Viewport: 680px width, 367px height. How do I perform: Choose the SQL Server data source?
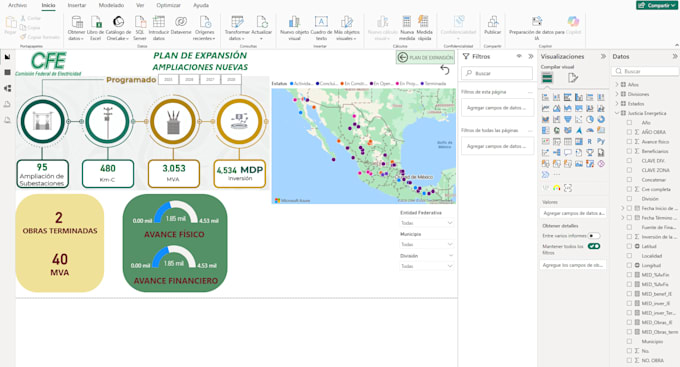pyautogui.click(x=140, y=28)
